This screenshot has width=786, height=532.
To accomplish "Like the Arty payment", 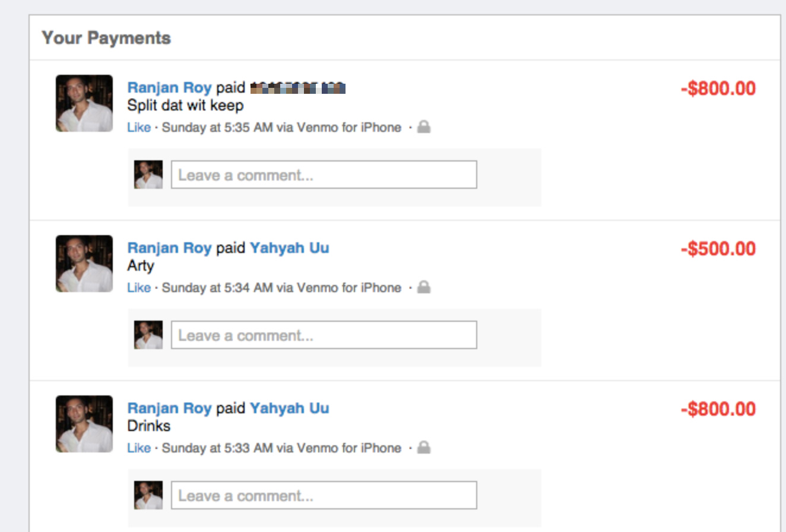I will 139,287.
